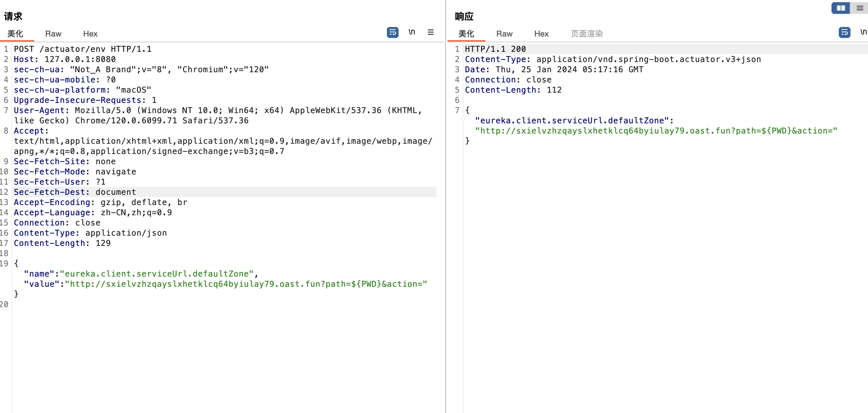
Task: Select the 美化 tab in request panel
Action: pos(15,34)
